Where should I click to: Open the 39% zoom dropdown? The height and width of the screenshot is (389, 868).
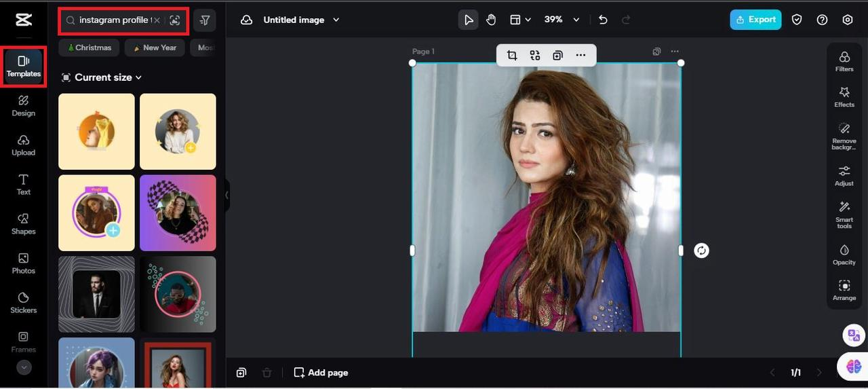(x=561, y=20)
